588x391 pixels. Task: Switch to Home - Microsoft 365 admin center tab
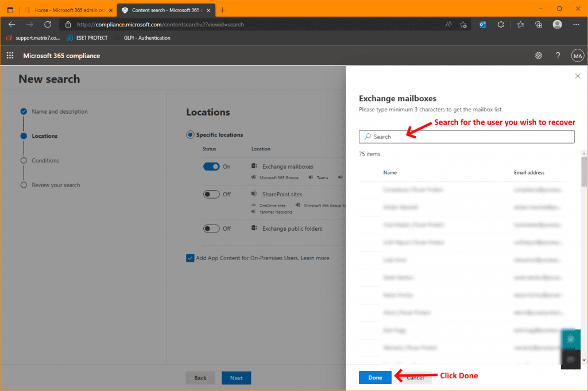click(69, 10)
